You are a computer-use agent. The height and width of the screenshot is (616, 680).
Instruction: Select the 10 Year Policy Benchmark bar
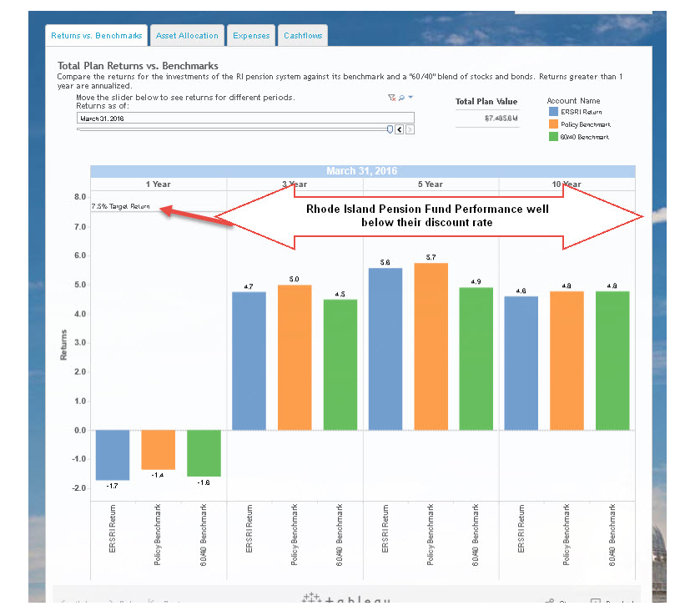click(567, 361)
